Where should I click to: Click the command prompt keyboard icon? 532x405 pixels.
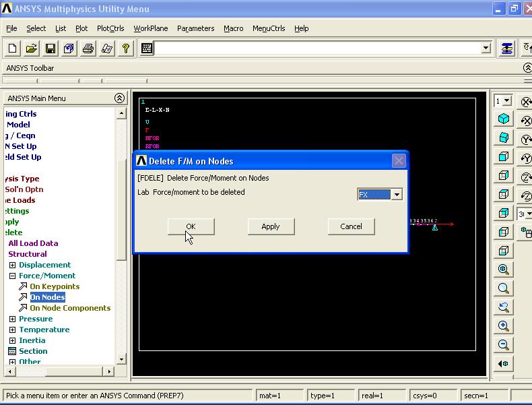[x=147, y=49]
